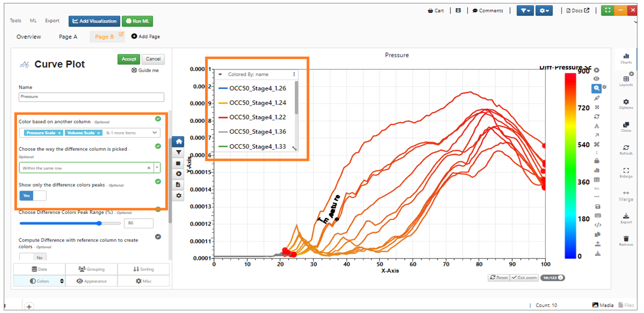Image resolution: width=644 pixels, height=313 pixels.
Task: Remove the chart with the trash icon
Action: pyautogui.click(x=626, y=241)
